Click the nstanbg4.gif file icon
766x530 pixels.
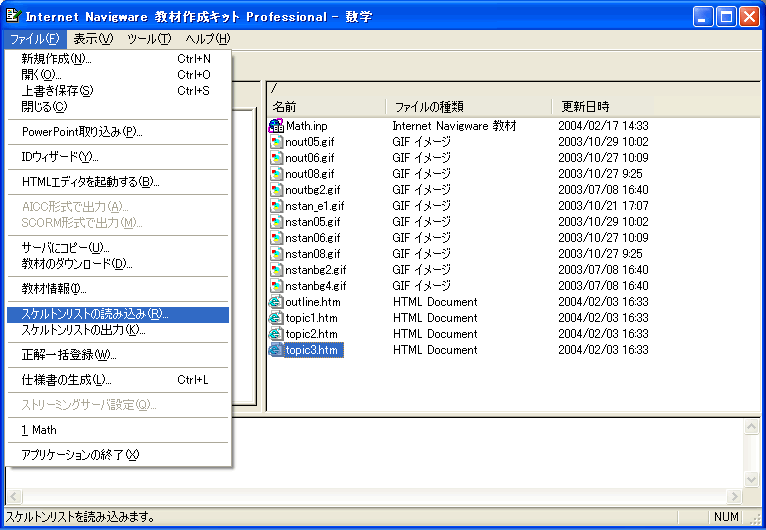277,286
